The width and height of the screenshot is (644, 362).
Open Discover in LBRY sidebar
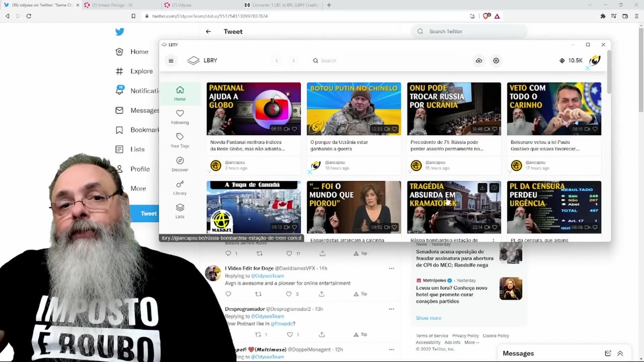click(180, 164)
